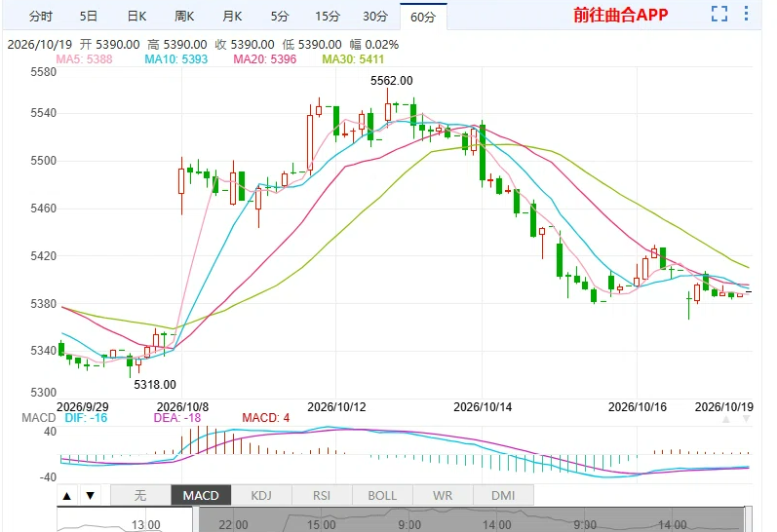Click the 2026/10/19 header date text
Viewport: 777px width, 532px height.
point(40,45)
